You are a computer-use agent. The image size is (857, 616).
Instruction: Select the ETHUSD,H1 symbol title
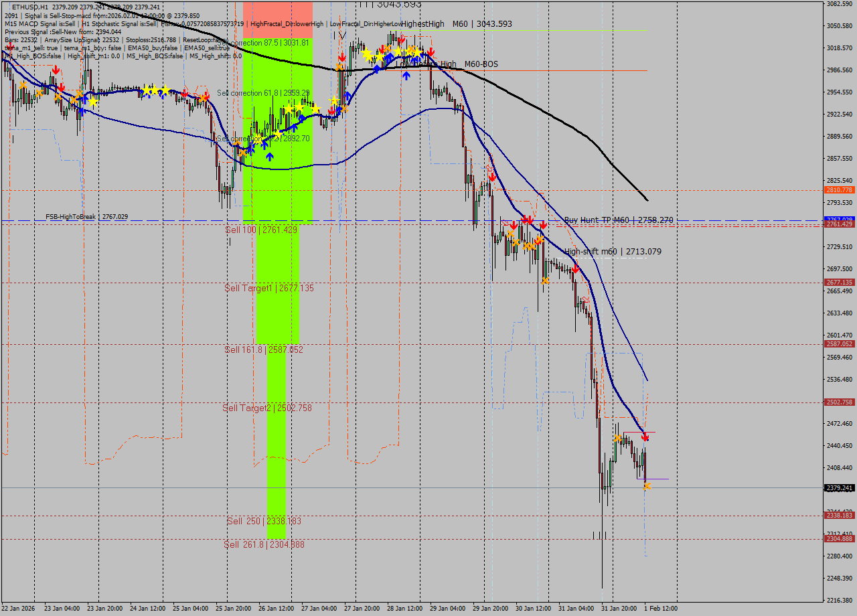tap(30, 7)
